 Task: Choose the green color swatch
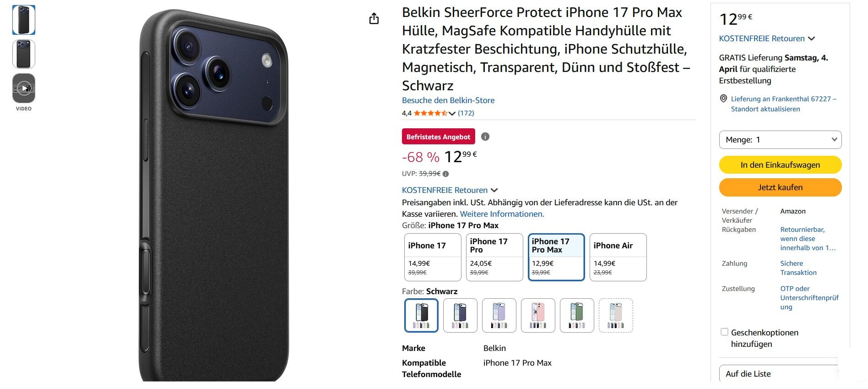577,315
